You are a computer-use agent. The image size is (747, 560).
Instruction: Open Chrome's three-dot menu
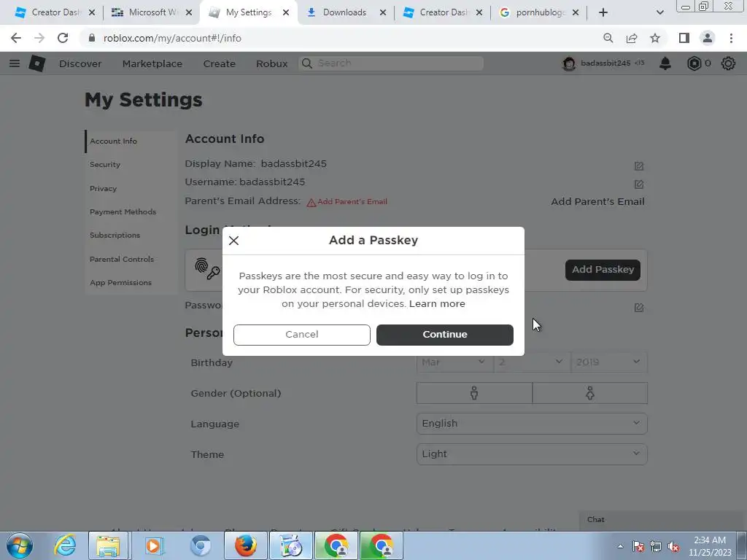click(x=731, y=38)
